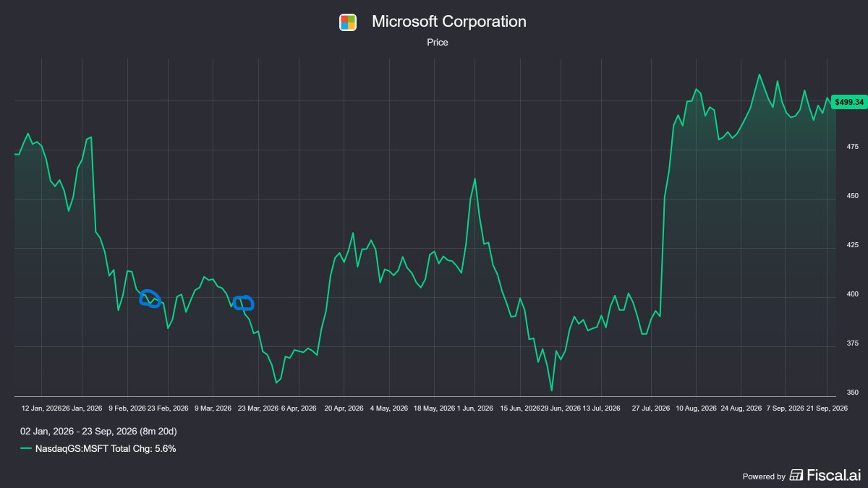The height and width of the screenshot is (488, 868).
Task: Click the Fiscal.ai logo icon
Action: point(796,475)
